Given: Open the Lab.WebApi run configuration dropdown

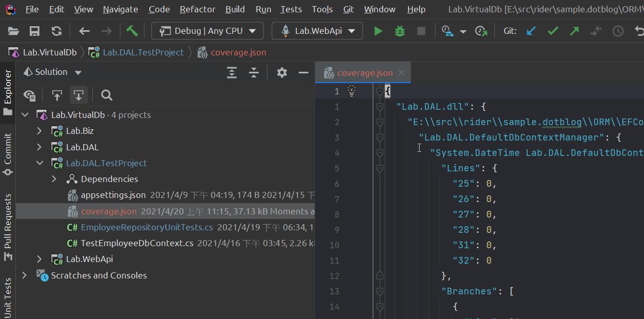Looking at the screenshot, I should tap(317, 31).
